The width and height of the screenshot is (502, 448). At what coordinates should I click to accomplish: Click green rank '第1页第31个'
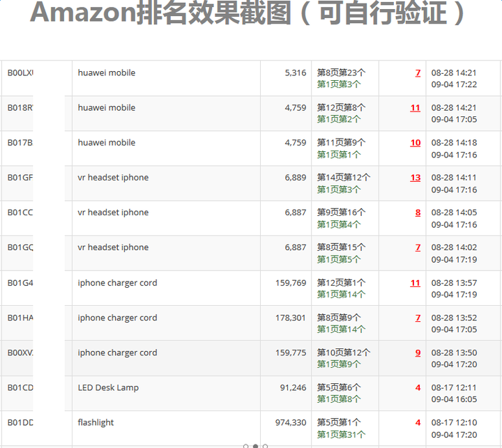341,435
